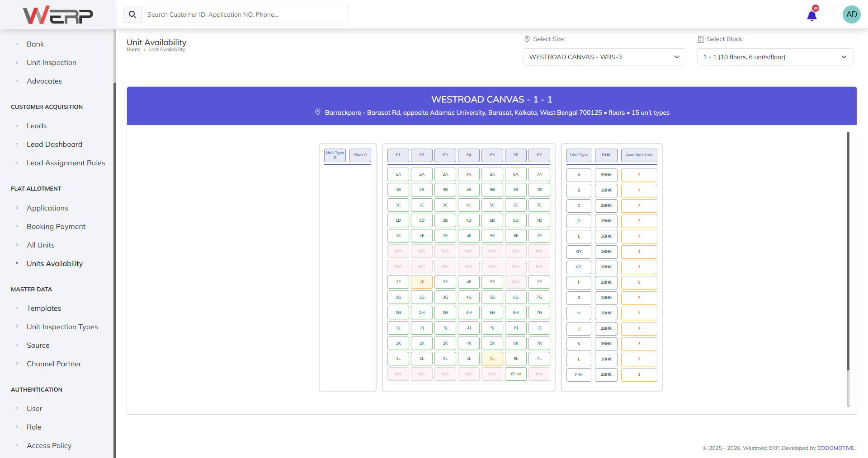Viewport: 868px width, 458px height.
Task: Go to Lead Dashboard
Action: (x=54, y=144)
